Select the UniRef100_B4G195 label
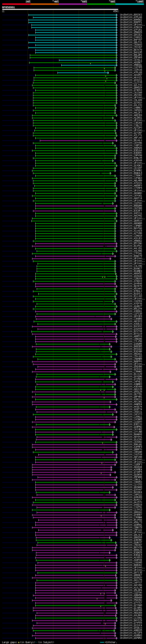This screenshot has height=644, width=146. (131, 53)
